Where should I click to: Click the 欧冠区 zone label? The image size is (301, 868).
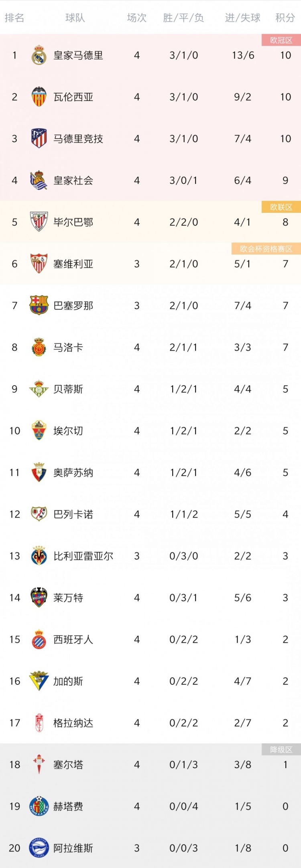click(281, 40)
